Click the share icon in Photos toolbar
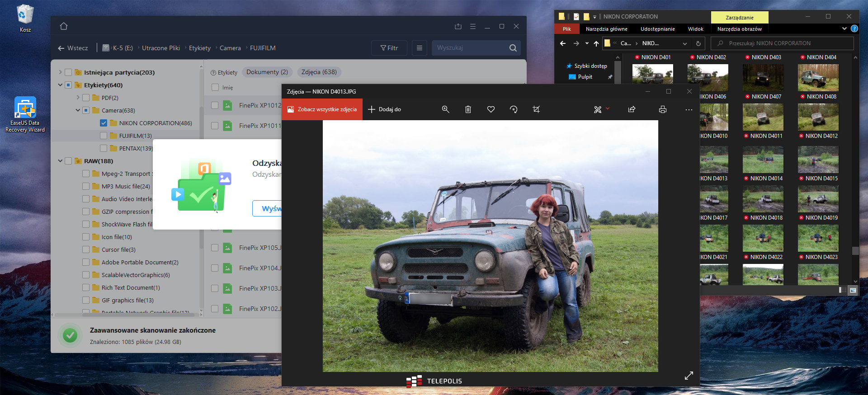Screen dimensions: 868x395 tap(632, 109)
